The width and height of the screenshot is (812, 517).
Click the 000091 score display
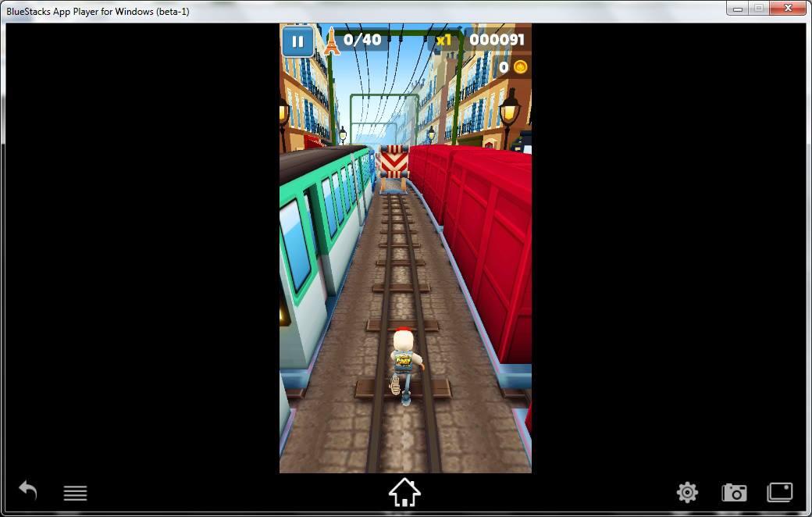[497, 40]
